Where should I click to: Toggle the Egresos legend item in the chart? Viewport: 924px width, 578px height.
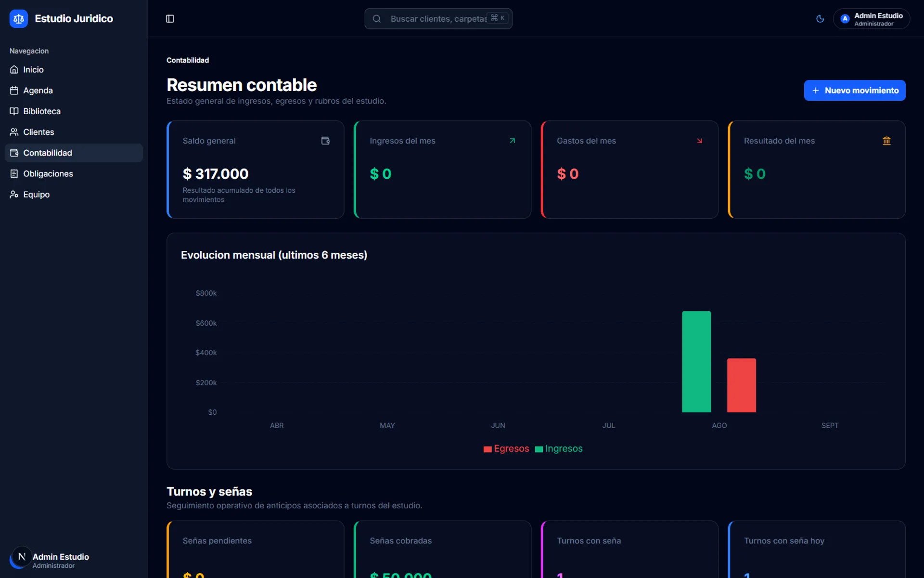tap(506, 448)
